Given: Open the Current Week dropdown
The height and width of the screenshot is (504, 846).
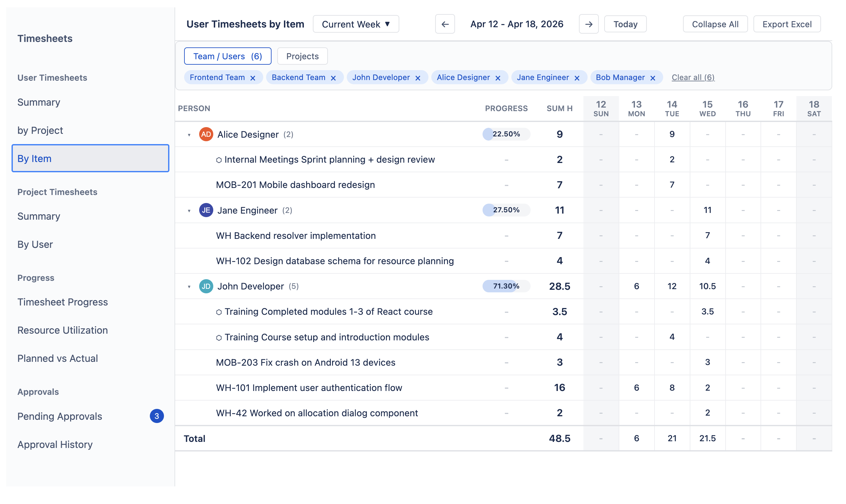Looking at the screenshot, I should point(355,24).
